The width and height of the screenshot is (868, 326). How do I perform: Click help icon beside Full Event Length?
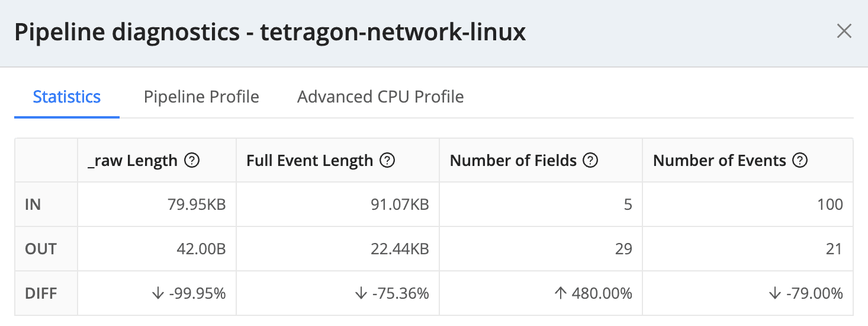(387, 161)
